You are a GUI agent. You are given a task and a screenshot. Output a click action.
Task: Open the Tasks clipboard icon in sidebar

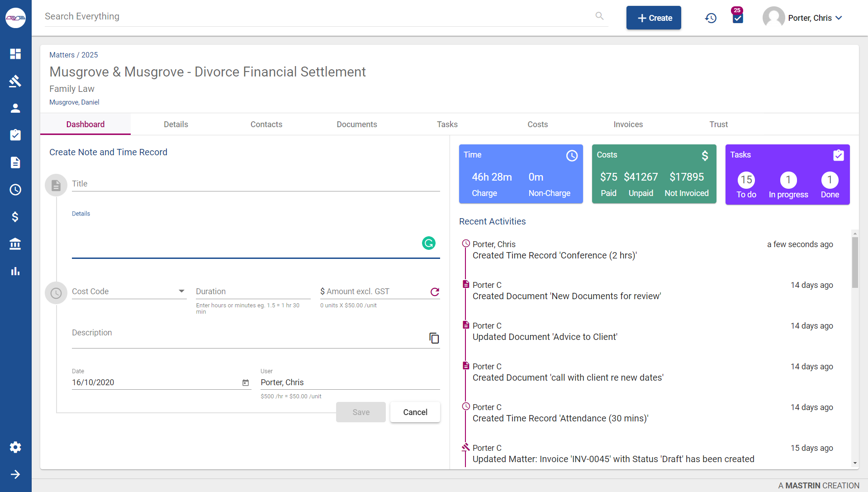click(15, 135)
